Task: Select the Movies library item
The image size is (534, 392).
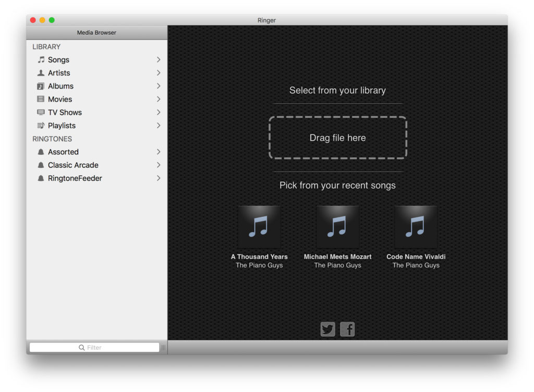Action: pyautogui.click(x=60, y=99)
